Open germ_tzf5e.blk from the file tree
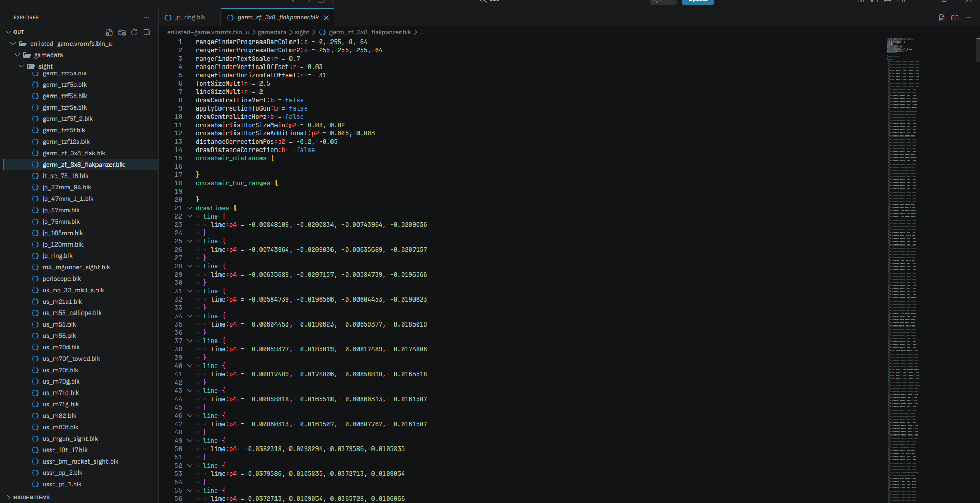The image size is (980, 503). point(80,107)
